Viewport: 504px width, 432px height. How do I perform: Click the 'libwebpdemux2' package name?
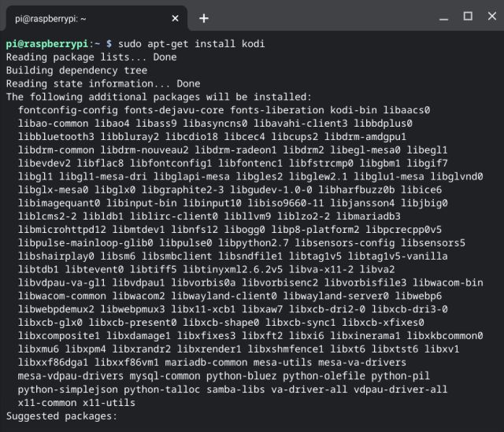[56, 309]
